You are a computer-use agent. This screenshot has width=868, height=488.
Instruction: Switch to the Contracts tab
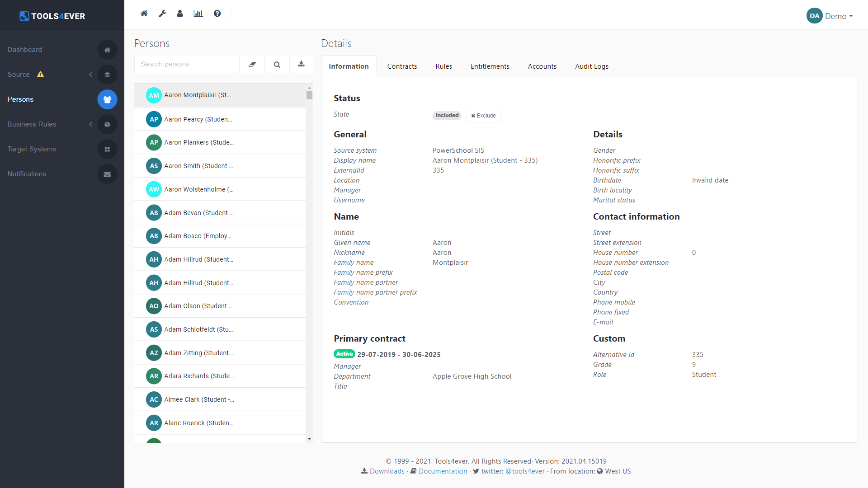tap(402, 66)
